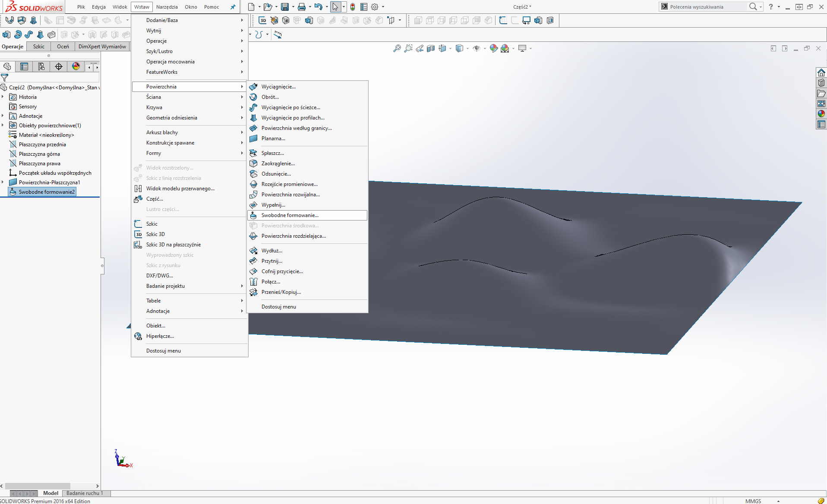Click the Zoom to Fit magnifier icon
The image size is (827, 504).
click(397, 49)
